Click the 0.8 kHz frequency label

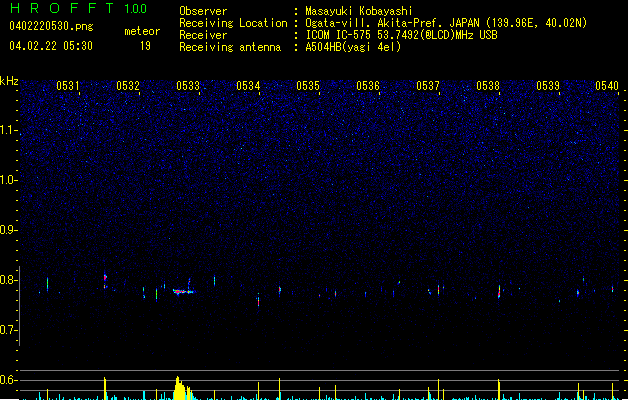9,280
